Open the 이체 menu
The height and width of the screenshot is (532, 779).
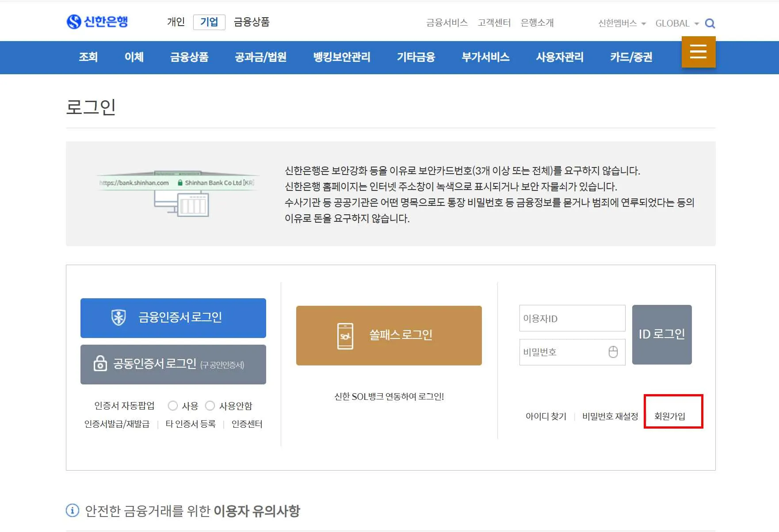(134, 57)
